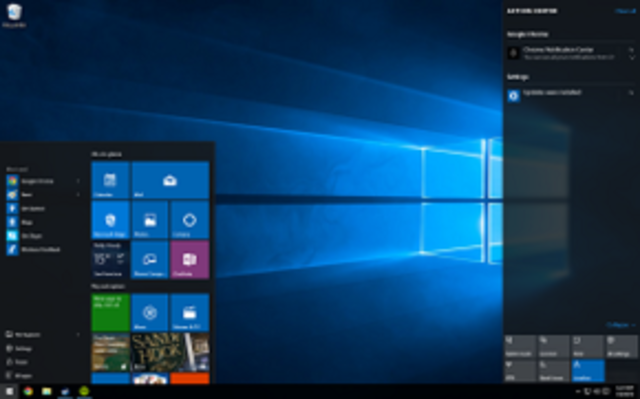Open the Groove Music tile
This screenshot has height=399, width=640.
click(150, 313)
